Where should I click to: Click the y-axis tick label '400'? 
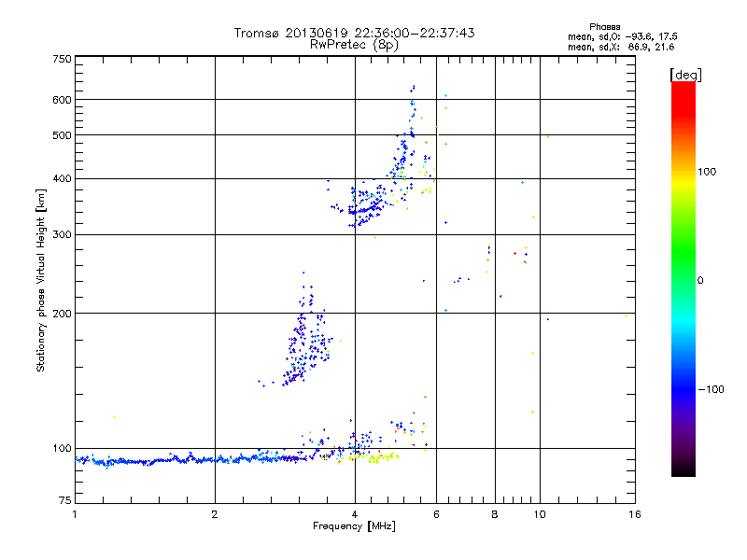point(62,178)
